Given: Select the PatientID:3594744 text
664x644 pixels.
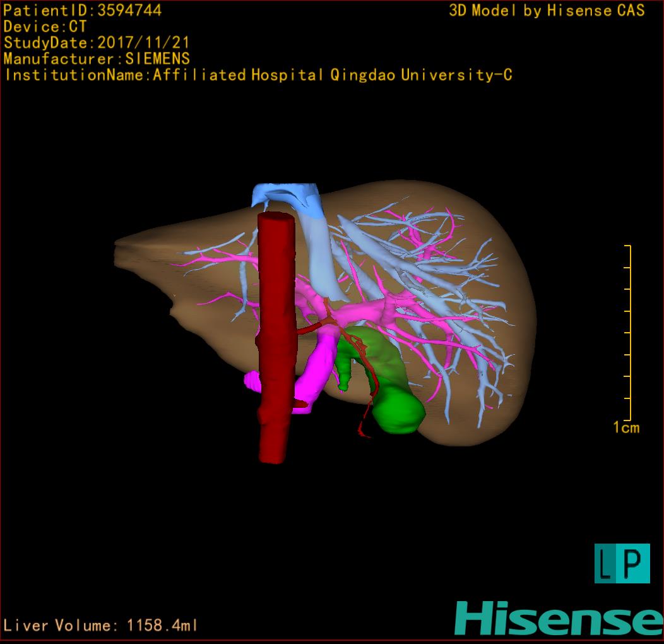Looking at the screenshot, I should coord(82,11).
